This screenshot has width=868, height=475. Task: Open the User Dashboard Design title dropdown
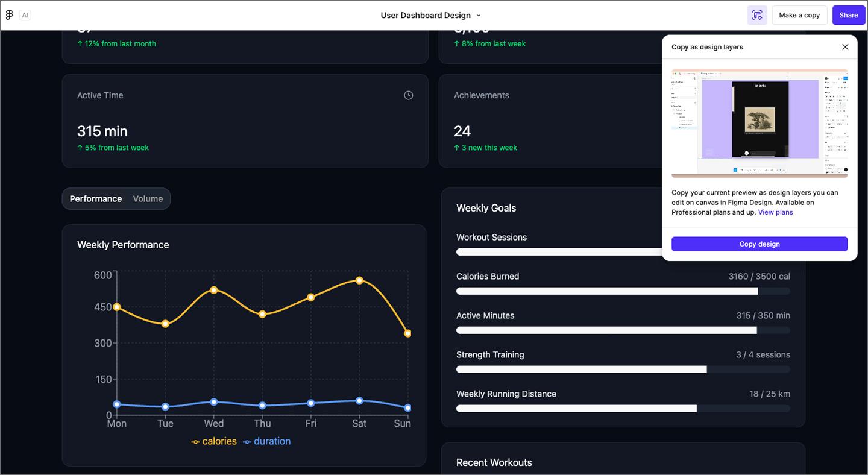tap(479, 15)
